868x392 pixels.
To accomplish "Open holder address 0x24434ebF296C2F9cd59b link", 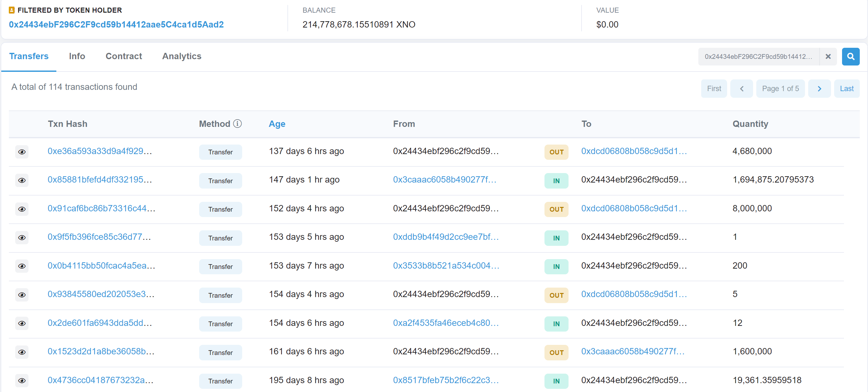I will (x=116, y=25).
